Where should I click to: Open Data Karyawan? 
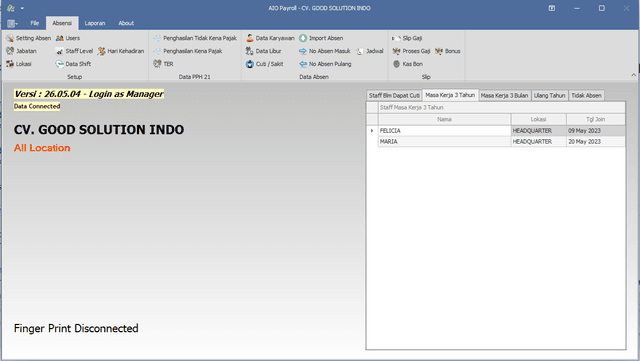(270, 38)
